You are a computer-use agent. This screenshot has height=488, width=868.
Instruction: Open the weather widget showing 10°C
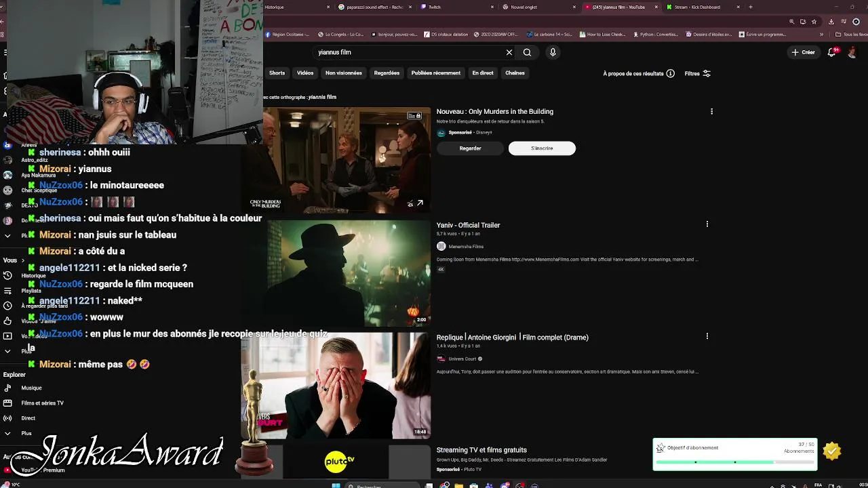coord(10,485)
